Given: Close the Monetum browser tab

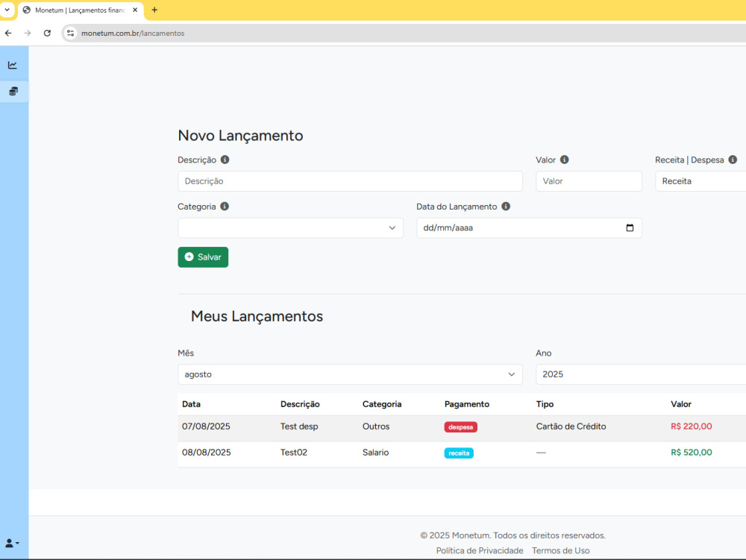Looking at the screenshot, I should click(x=135, y=10).
